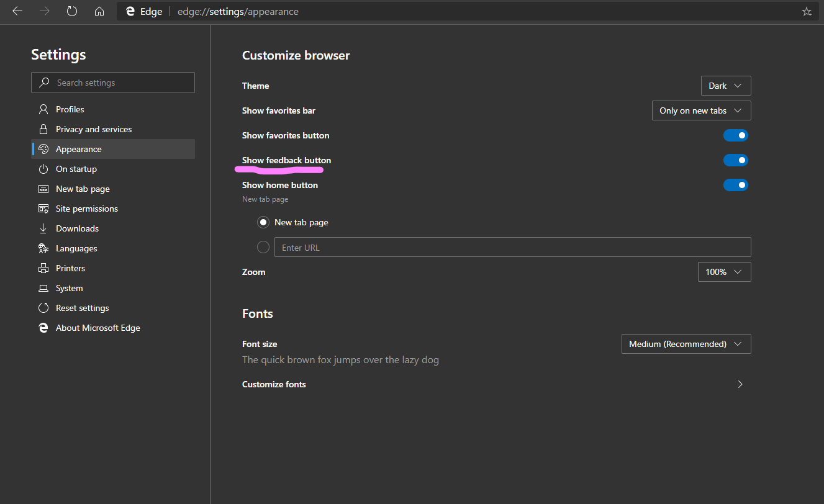Select the Enter URL radio button
The width and height of the screenshot is (824, 504).
[263, 247]
